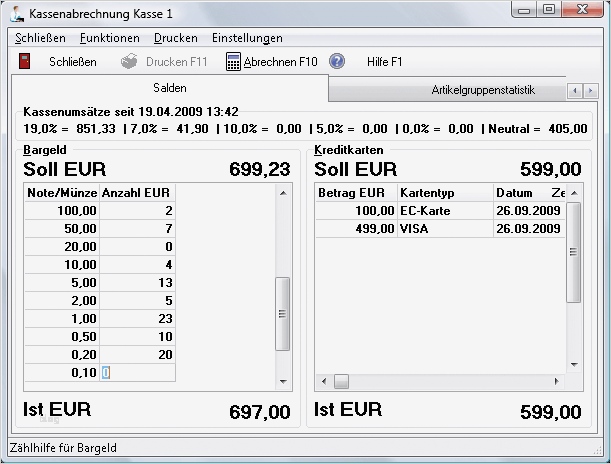The height and width of the screenshot is (464, 611).
Task: Select count 23 for the 1,00 coin
Action: (137, 318)
